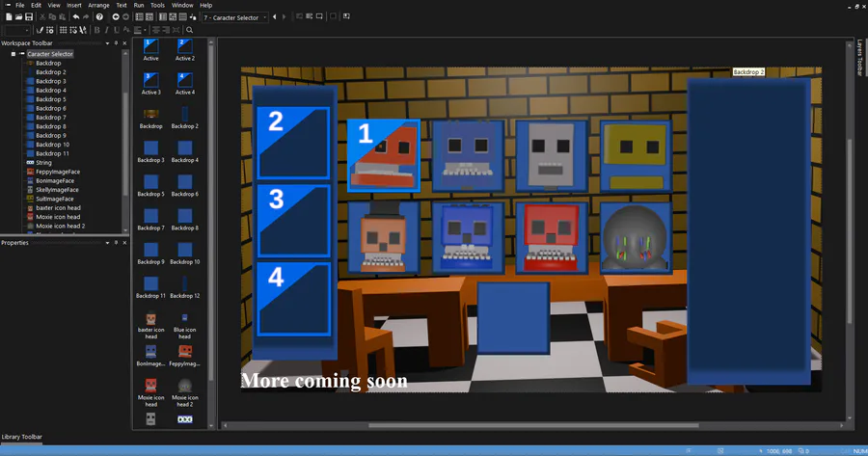Select the More coming soon text
The image size is (868, 456).
click(x=324, y=381)
